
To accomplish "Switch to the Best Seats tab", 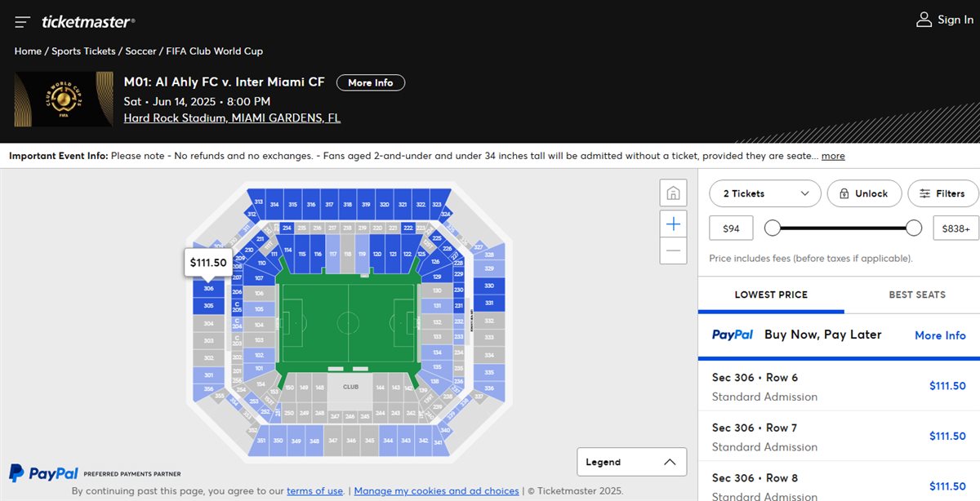I will [916, 295].
